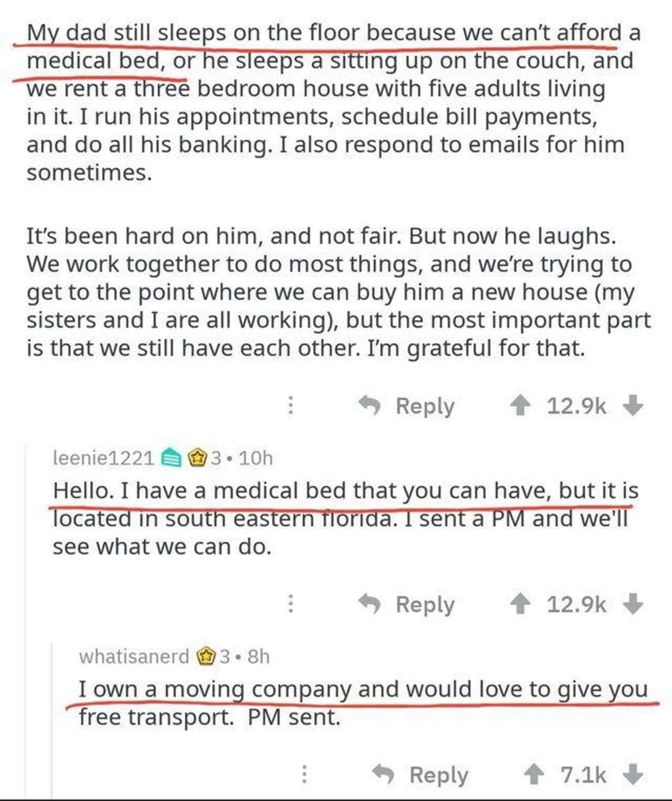Click the gold award icon beside whatisanerd

click(206, 657)
